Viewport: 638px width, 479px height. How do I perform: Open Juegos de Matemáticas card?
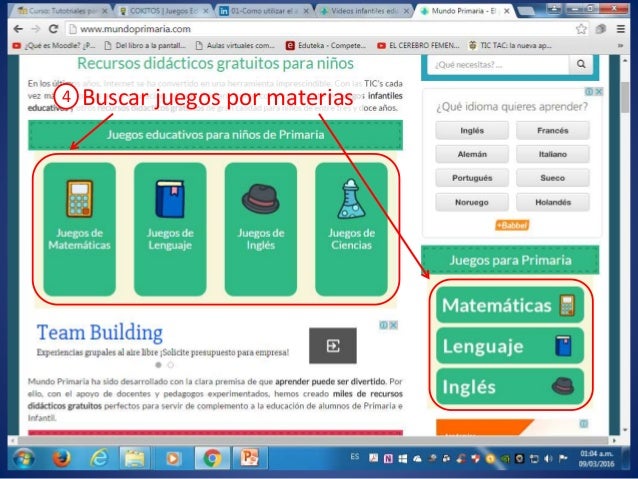point(79,229)
